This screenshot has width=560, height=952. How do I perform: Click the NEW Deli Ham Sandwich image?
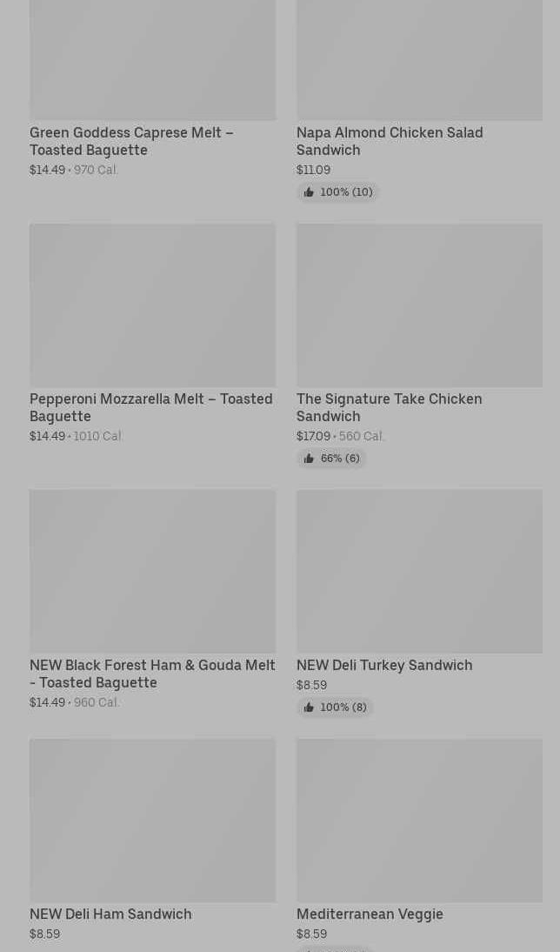click(152, 820)
